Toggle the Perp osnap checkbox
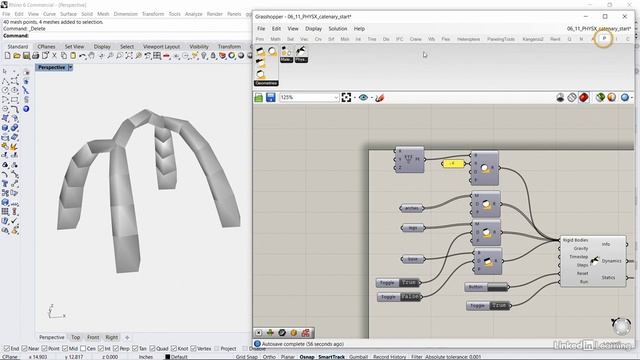640x360 pixels. [x=116, y=349]
